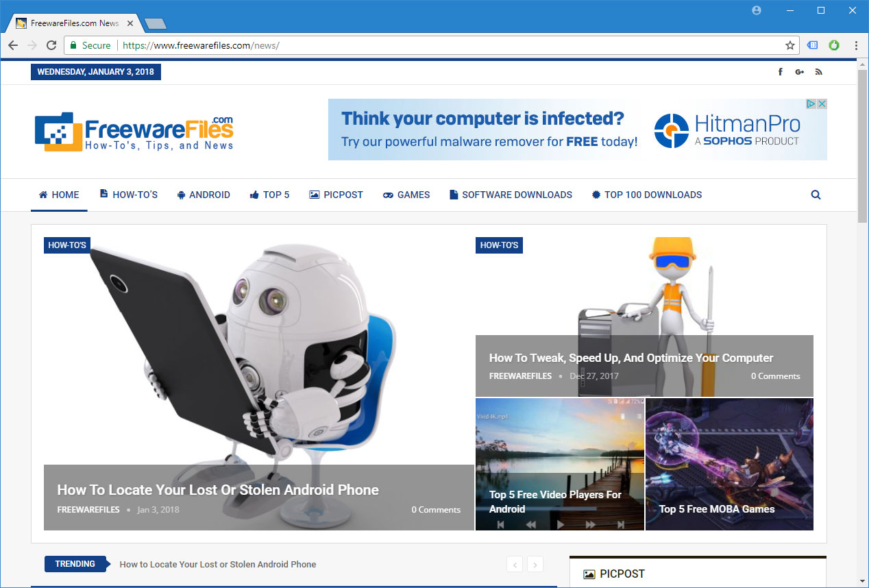
Task: Click the Facebook icon in top bar
Action: click(x=780, y=72)
